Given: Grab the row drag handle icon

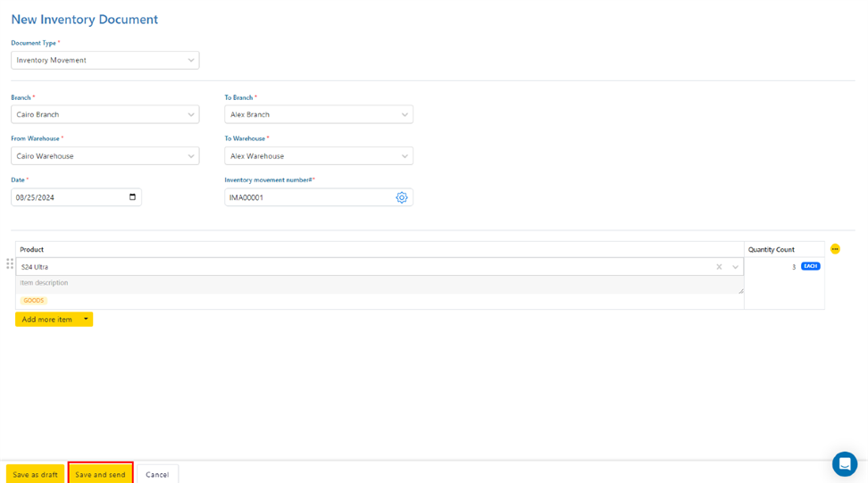Looking at the screenshot, I should tap(10, 264).
